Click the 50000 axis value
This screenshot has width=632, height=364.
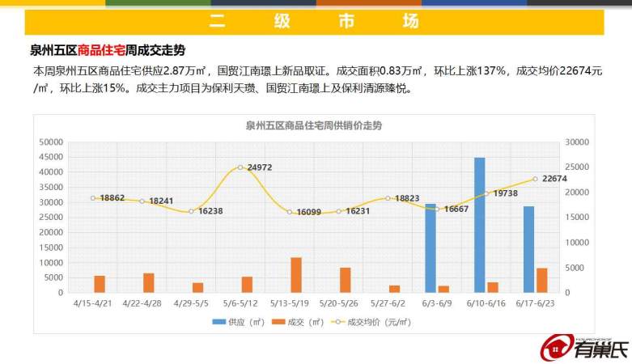coord(51,142)
